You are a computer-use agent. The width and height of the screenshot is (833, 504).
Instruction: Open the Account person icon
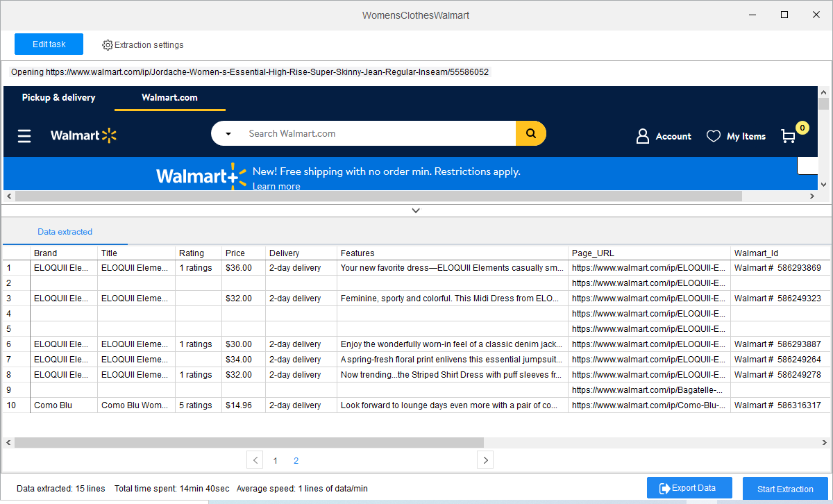643,136
